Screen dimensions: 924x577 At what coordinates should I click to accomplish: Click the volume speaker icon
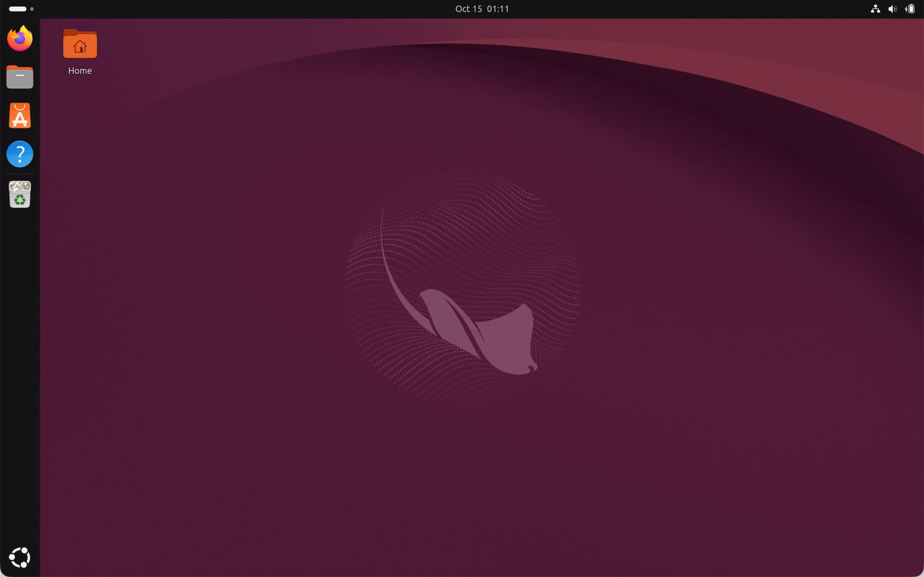(x=893, y=9)
